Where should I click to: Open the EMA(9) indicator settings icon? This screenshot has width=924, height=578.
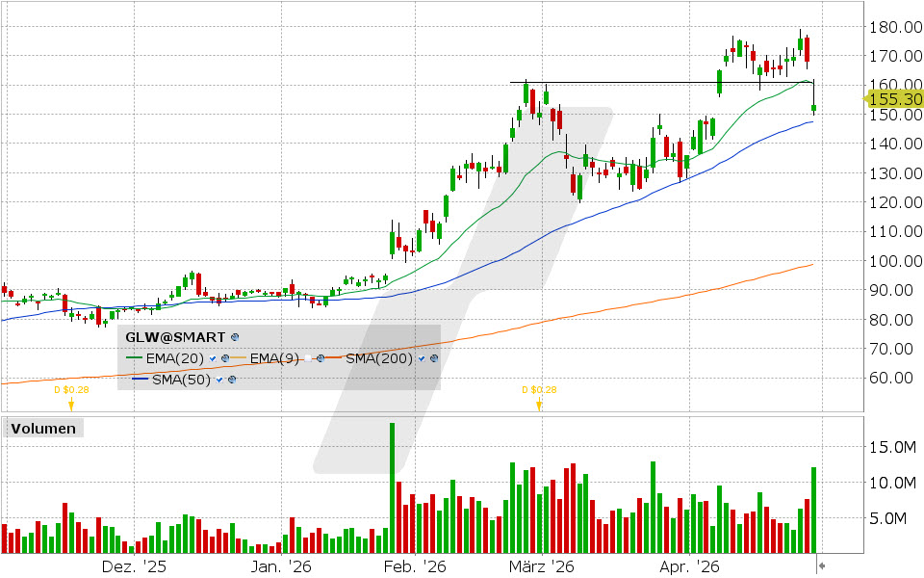[x=319, y=358]
